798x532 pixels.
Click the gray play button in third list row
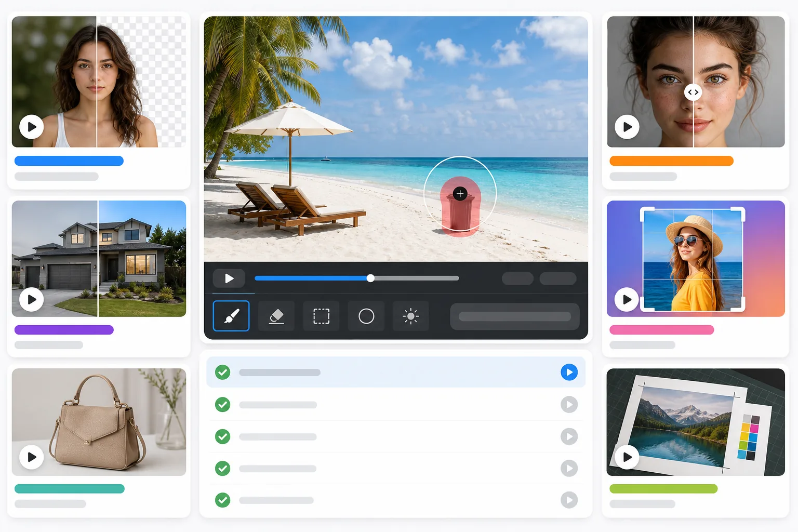[x=569, y=436]
